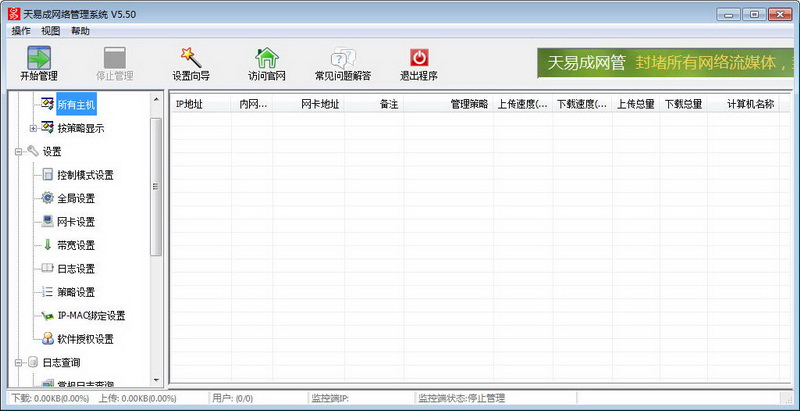Open IP-MAC绑定设置 in the tree
This screenshot has height=411, width=800.
[x=91, y=316]
